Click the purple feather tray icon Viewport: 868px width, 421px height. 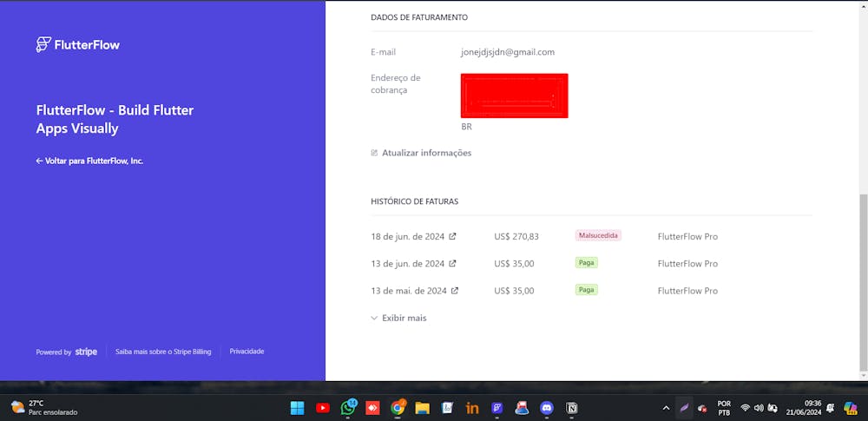(x=684, y=408)
